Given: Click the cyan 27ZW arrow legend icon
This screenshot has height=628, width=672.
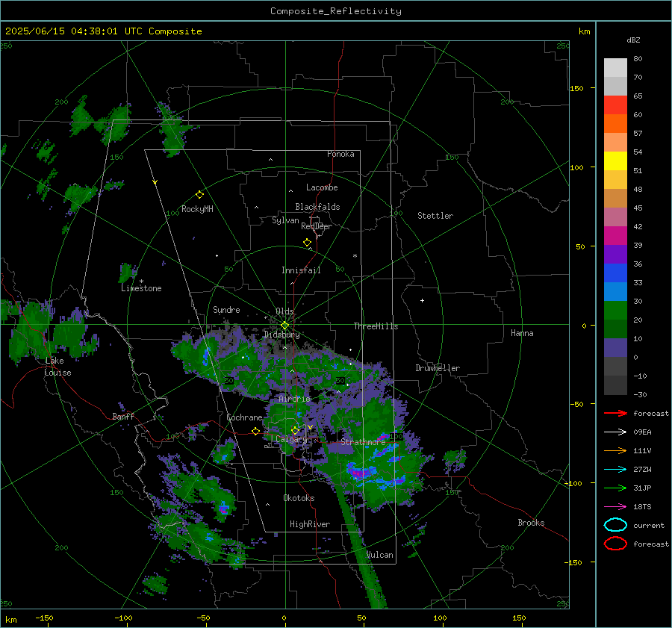Looking at the screenshot, I should (x=615, y=470).
